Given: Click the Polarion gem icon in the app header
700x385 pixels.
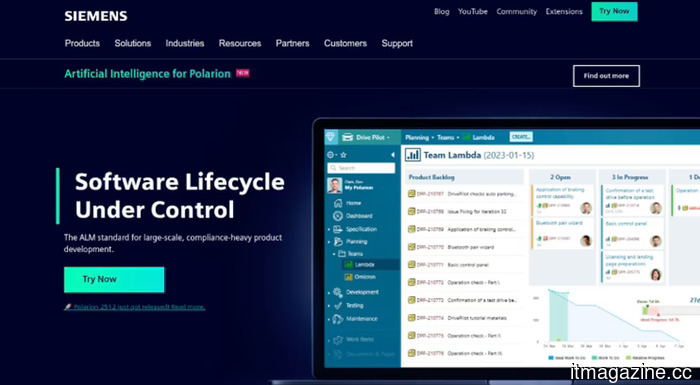Looking at the screenshot, I should tap(331, 137).
